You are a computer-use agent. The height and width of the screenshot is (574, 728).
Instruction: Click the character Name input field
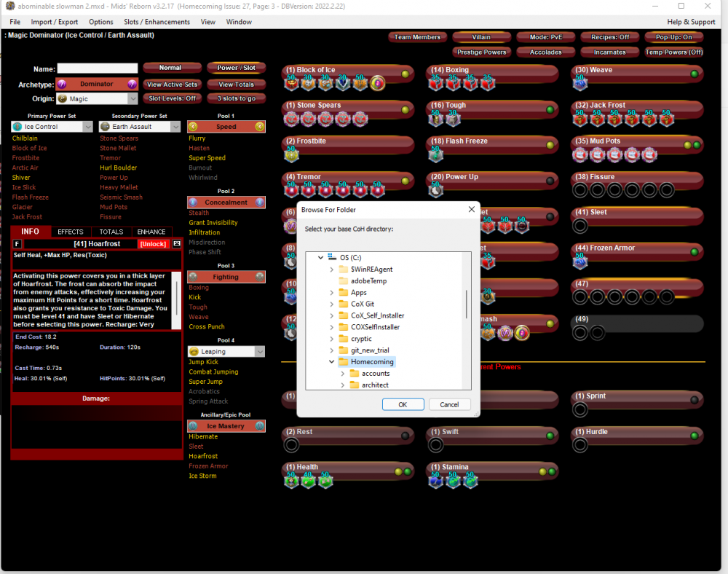(x=98, y=68)
